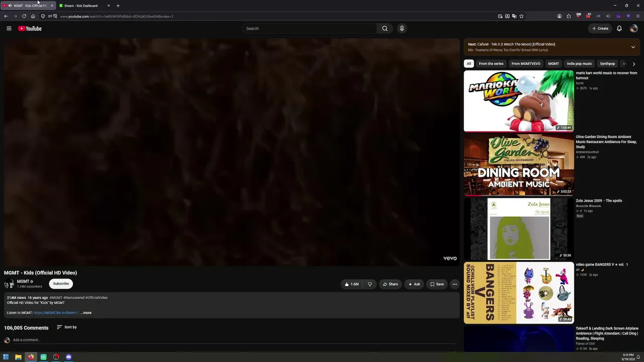The image size is (644, 362).
Task: Start voice search with microphone icon
Action: coord(401,29)
